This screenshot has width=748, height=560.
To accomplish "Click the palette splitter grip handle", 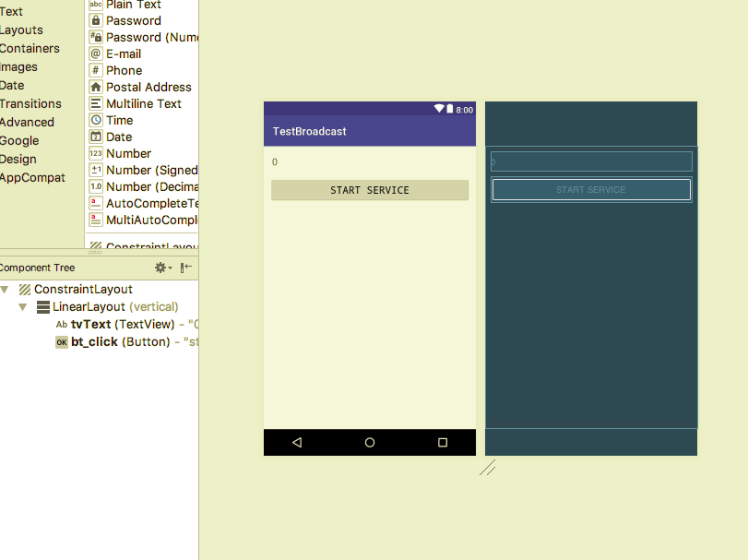I will pos(95,252).
